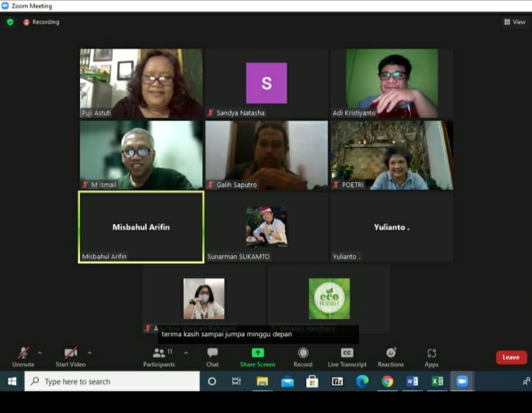The height and width of the screenshot is (413, 532).
Task: Select POETRI's video tile
Action: point(392,156)
